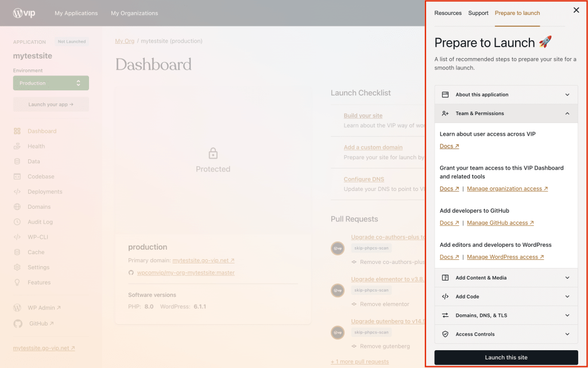Click the Settings gear icon in sidebar
This screenshot has width=588, height=368.
pyautogui.click(x=17, y=267)
